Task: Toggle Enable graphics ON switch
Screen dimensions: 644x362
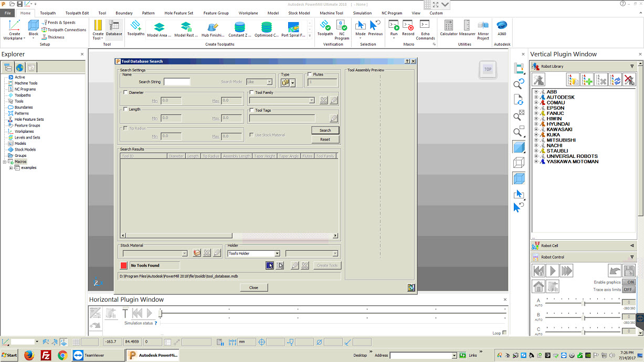Action: click(629, 282)
